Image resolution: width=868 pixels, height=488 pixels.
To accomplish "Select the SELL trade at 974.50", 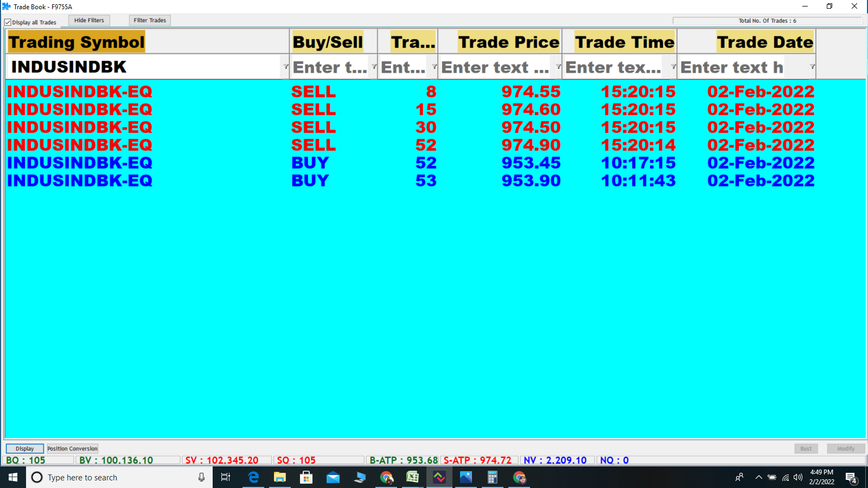I will pos(411,127).
